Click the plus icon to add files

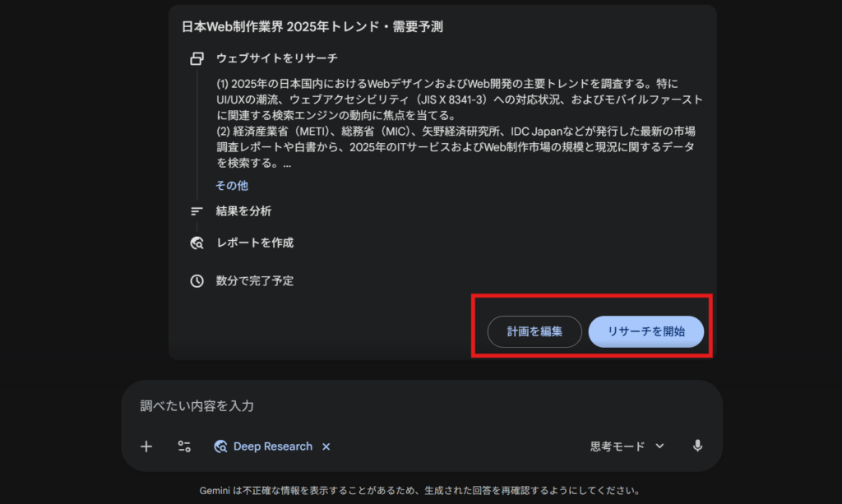point(146,446)
